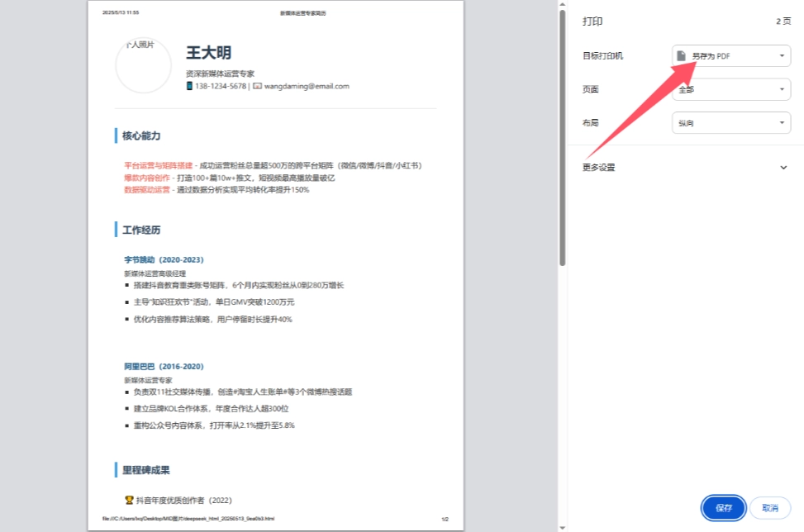Click the 王大明 name heading in preview
This screenshot has height=532, width=804.
tap(208, 52)
